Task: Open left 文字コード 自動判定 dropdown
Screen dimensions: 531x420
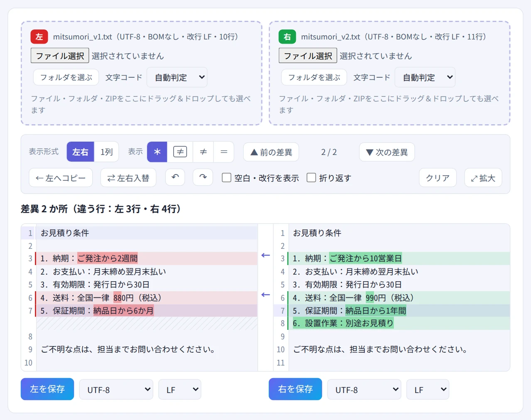Action: 177,77
